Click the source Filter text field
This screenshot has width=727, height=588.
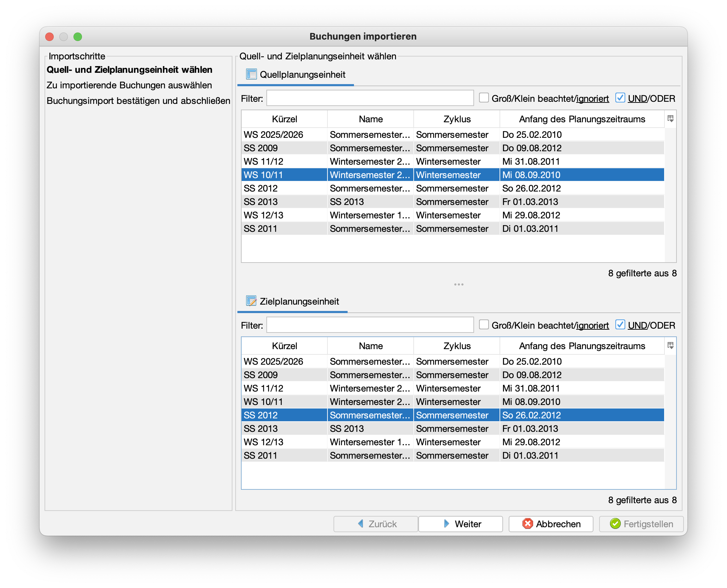(x=370, y=98)
